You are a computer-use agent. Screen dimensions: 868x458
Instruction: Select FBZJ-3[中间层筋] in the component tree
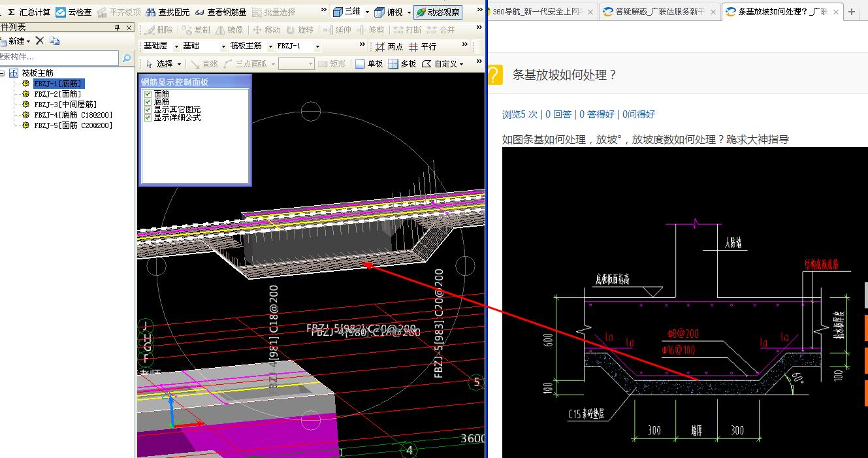click(65, 105)
